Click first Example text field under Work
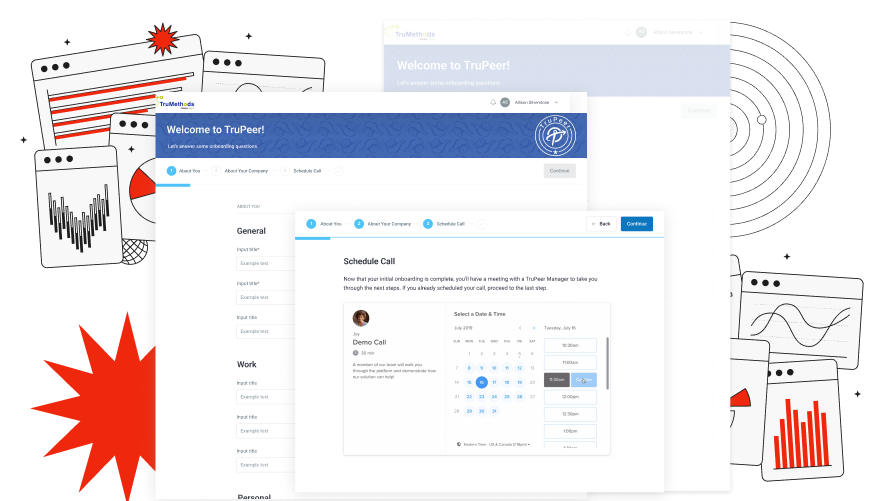This screenshot has height=501, width=888. point(265,397)
